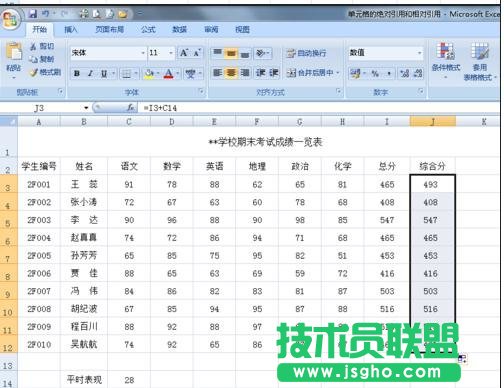Viewport: 504px width, 388px height.
Task: Click the Increase Decimal icon
Action: [x=405, y=73]
